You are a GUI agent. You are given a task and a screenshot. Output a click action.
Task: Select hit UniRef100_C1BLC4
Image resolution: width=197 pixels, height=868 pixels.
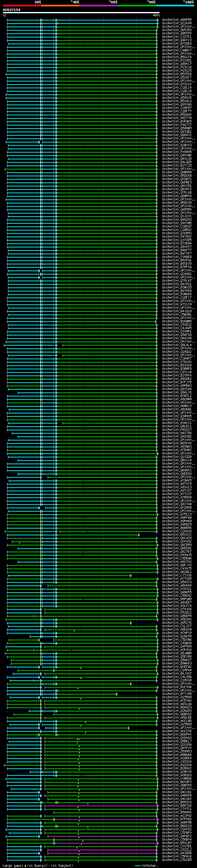pyautogui.click(x=177, y=88)
